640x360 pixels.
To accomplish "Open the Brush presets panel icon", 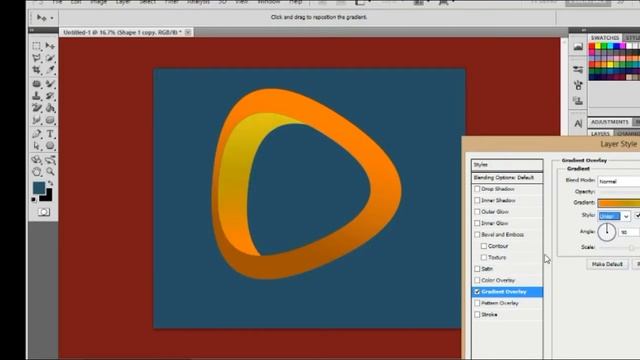I will (x=578, y=70).
